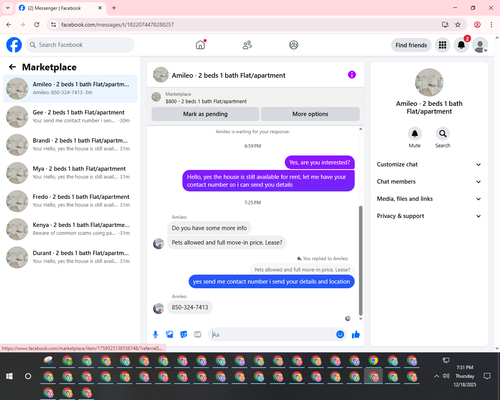
Task: Focus the Search Facebook field
Action: click(x=80, y=45)
